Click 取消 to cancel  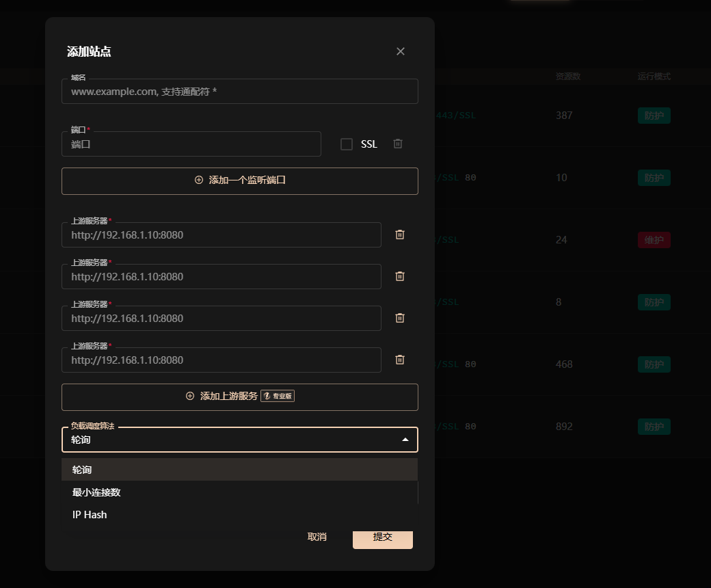[317, 537]
